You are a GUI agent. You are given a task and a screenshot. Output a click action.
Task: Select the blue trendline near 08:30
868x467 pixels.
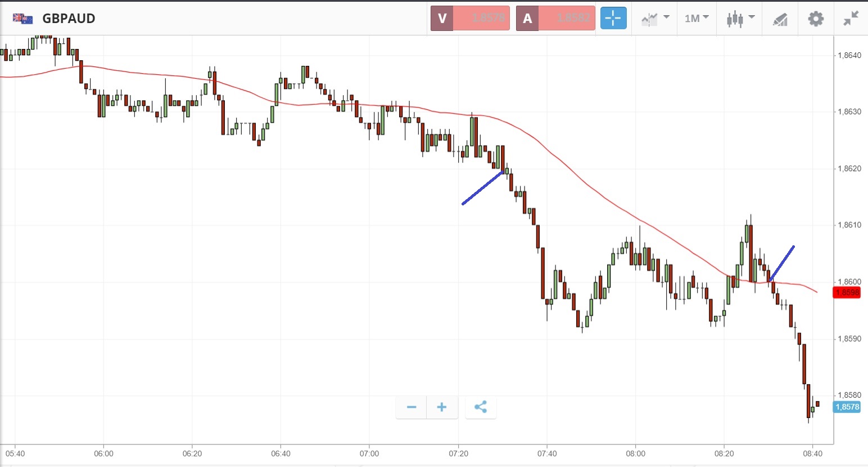pos(782,263)
